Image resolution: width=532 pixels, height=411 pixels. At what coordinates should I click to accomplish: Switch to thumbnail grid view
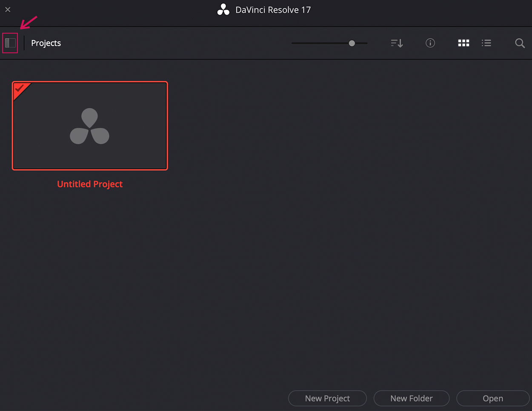[x=463, y=43]
